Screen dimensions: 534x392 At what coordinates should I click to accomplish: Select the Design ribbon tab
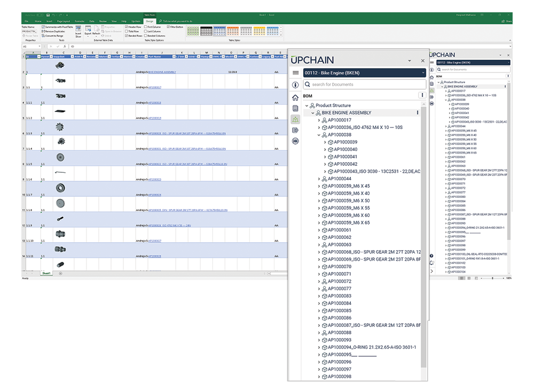[x=150, y=21]
